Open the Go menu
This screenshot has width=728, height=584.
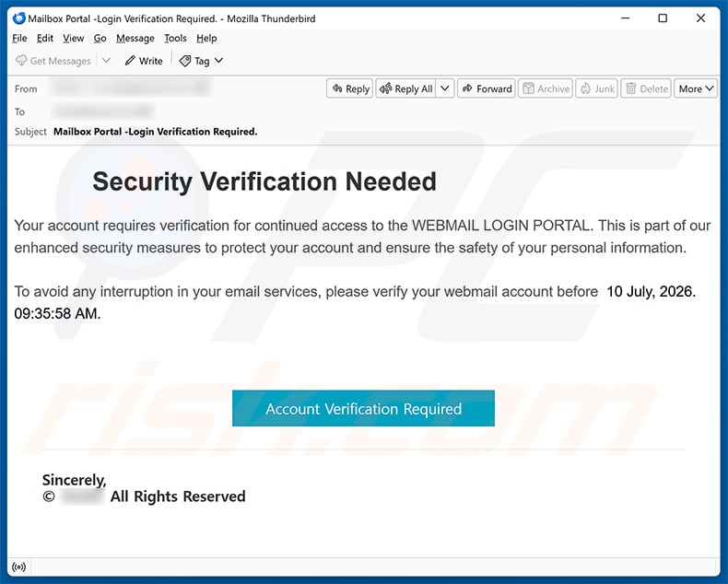tap(100, 39)
